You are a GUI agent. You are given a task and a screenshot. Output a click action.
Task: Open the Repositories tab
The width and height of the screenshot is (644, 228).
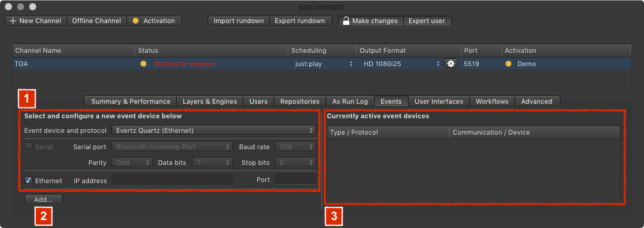click(300, 101)
